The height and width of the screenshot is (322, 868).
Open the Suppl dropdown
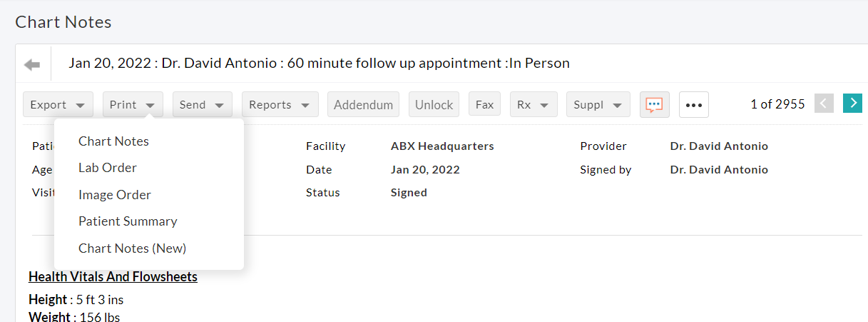[x=598, y=104]
